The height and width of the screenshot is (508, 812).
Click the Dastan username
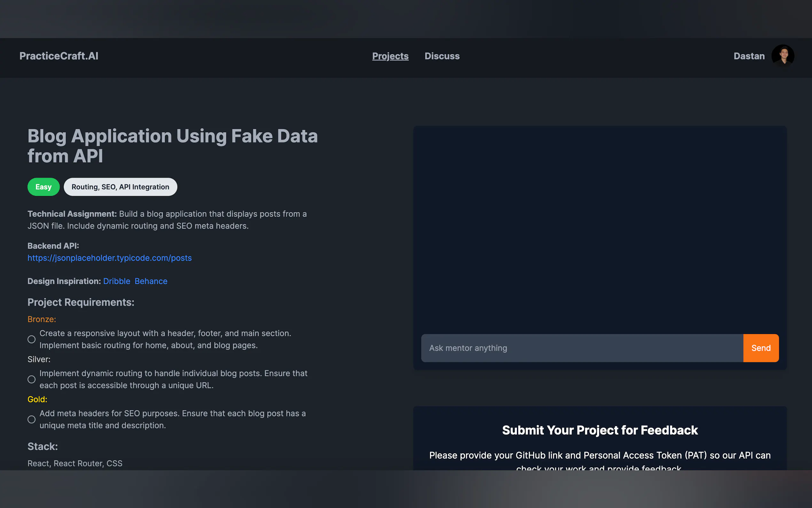coord(749,56)
